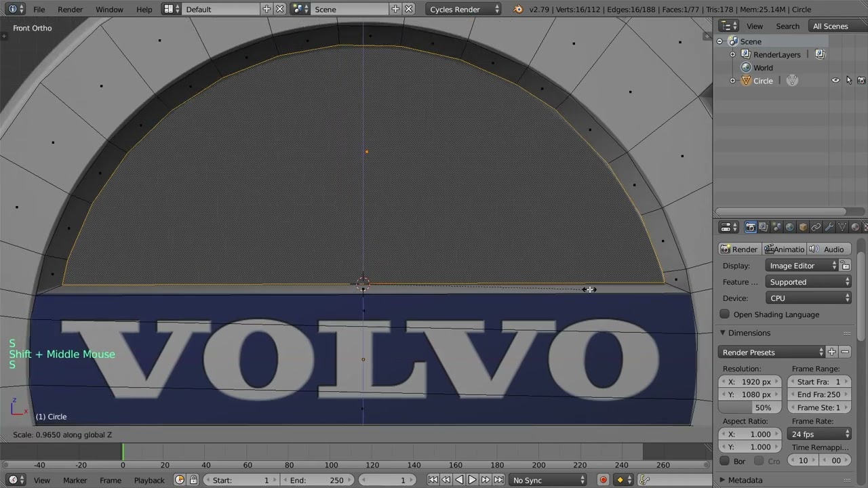
Task: Switch to Modifiers wrench tab
Action: [x=829, y=227]
